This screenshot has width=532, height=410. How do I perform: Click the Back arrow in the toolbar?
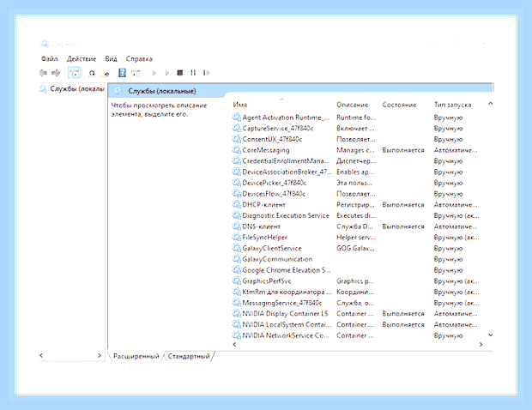pos(43,73)
